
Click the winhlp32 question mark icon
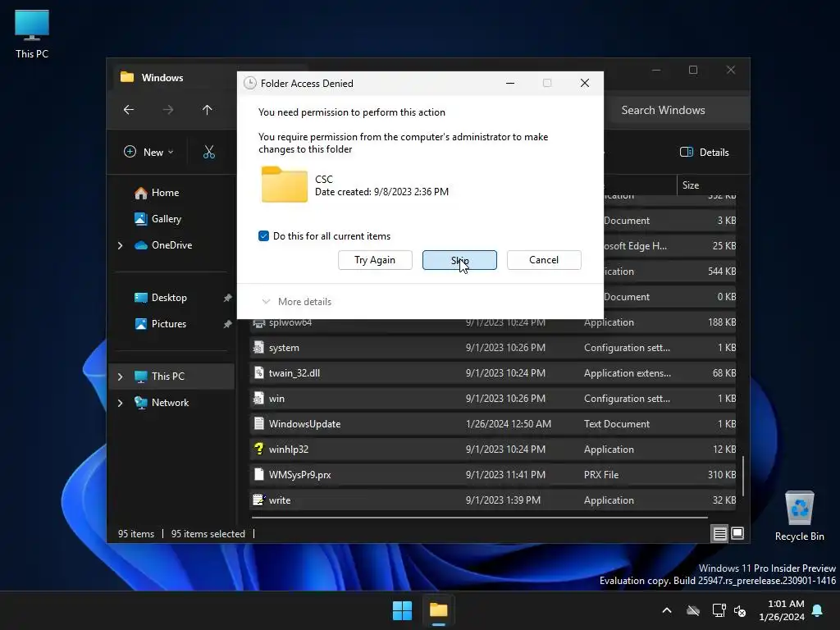(x=258, y=449)
